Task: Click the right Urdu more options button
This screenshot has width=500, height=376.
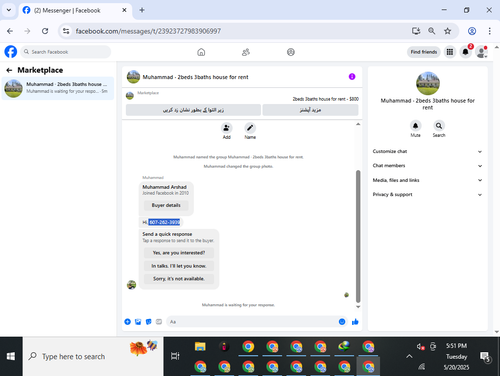Action: (310, 110)
